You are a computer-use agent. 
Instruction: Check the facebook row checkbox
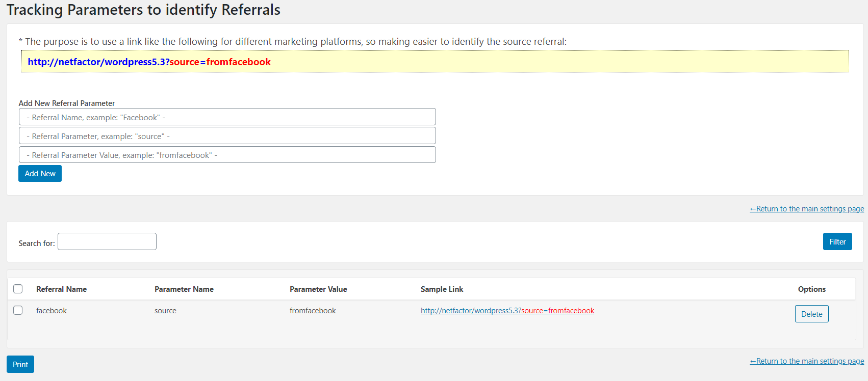point(18,310)
